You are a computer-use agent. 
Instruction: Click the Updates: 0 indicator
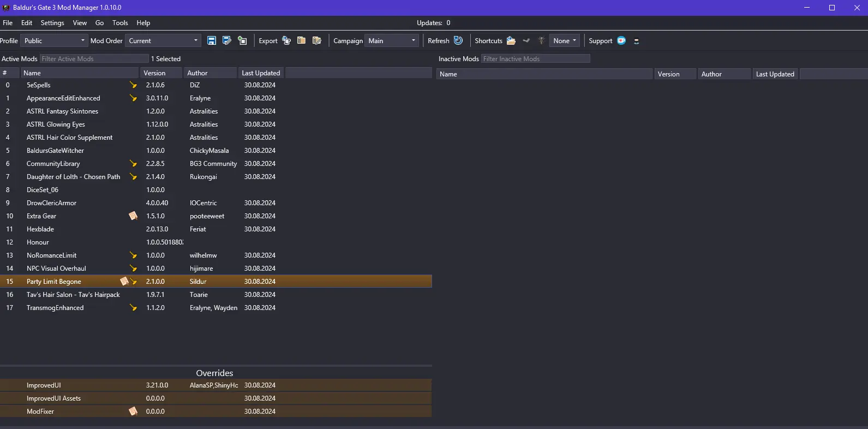click(434, 23)
